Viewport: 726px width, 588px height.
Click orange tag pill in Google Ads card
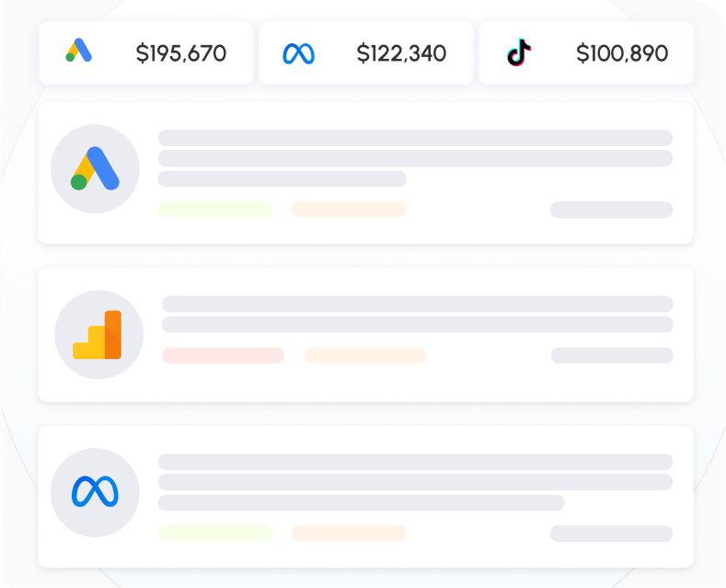(x=349, y=209)
